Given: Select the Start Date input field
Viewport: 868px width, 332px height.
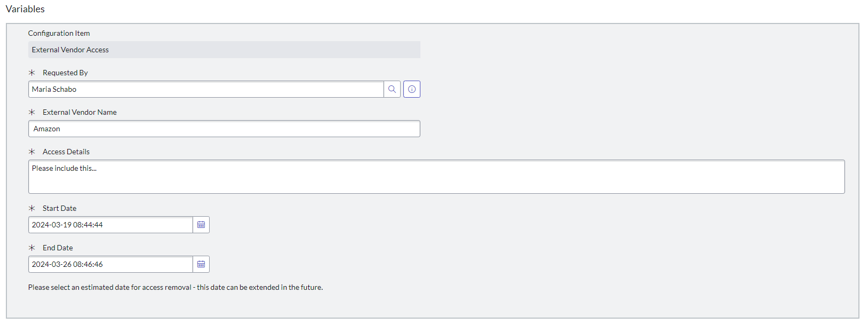Looking at the screenshot, I should click(x=110, y=225).
